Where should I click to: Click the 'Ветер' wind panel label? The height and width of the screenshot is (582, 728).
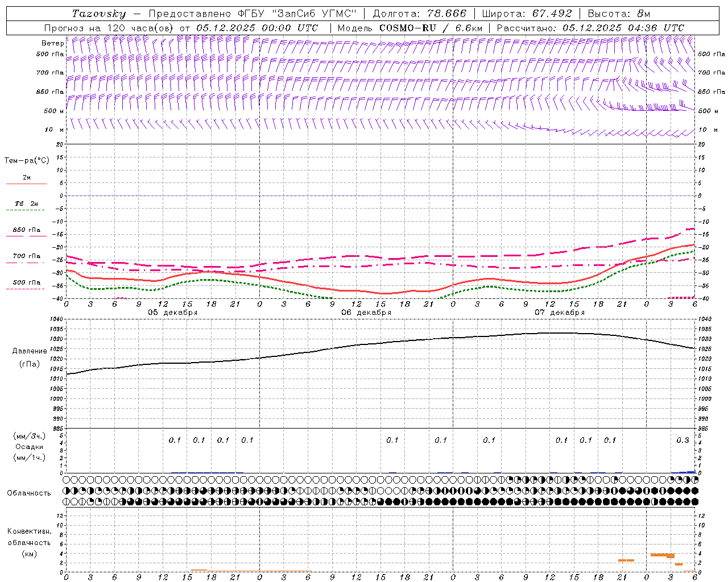pyautogui.click(x=53, y=43)
